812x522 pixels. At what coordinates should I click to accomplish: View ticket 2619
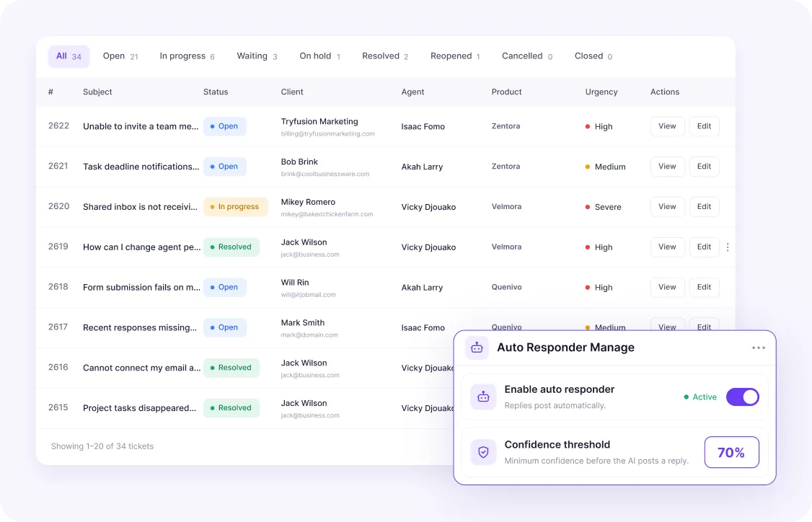(667, 247)
